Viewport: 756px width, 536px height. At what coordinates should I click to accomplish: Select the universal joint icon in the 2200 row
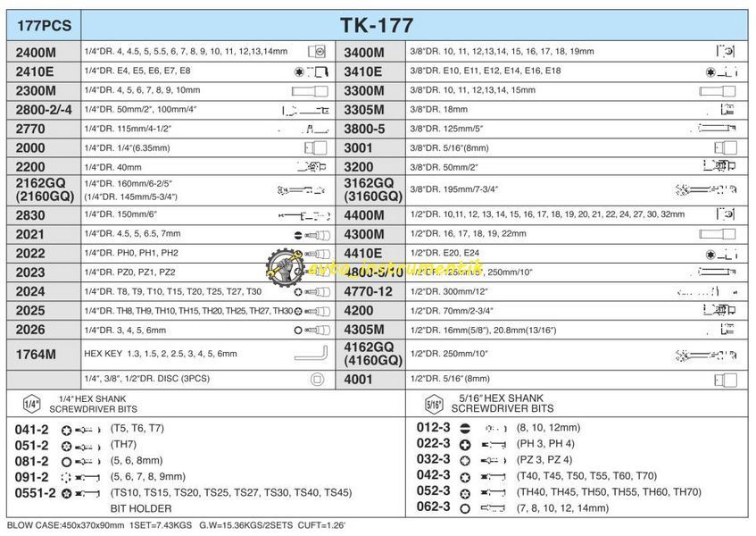312,167
